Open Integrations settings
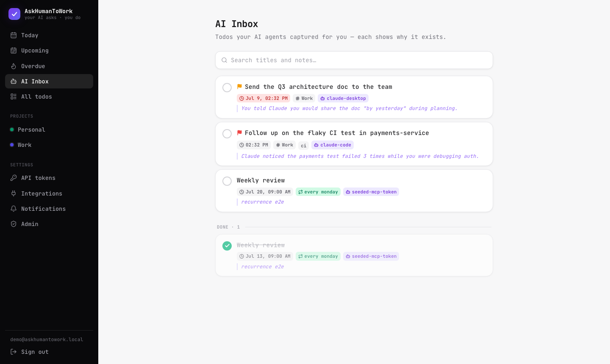 pyautogui.click(x=49, y=193)
